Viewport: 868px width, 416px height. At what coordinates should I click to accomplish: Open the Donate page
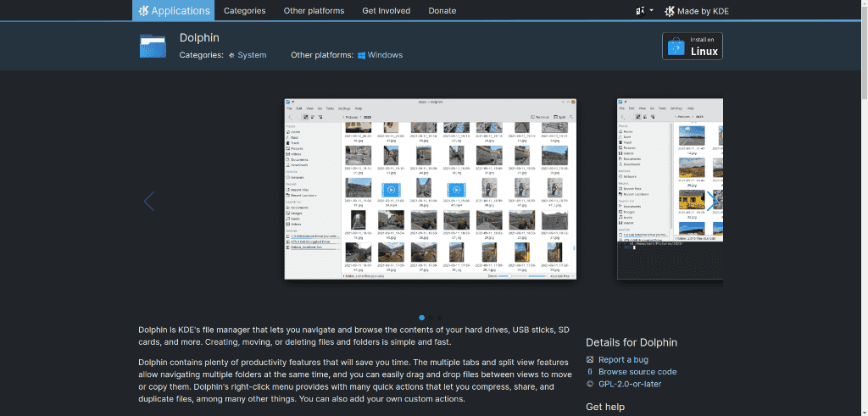pos(442,11)
